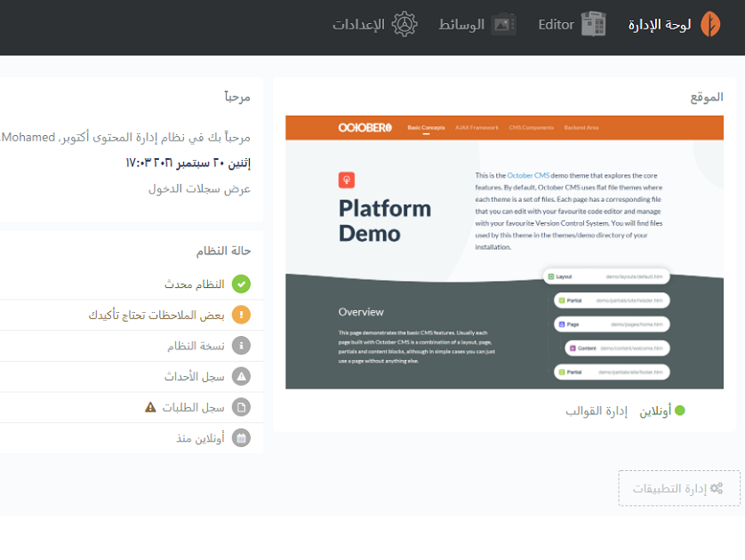
Task: Click Backend Area tab in the preview
Action: (581, 127)
